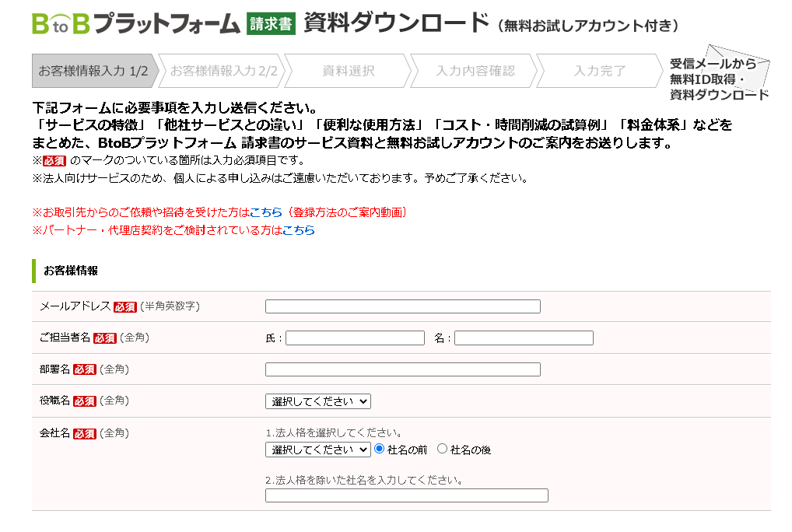Click the green 請求書 badge

(x=271, y=24)
